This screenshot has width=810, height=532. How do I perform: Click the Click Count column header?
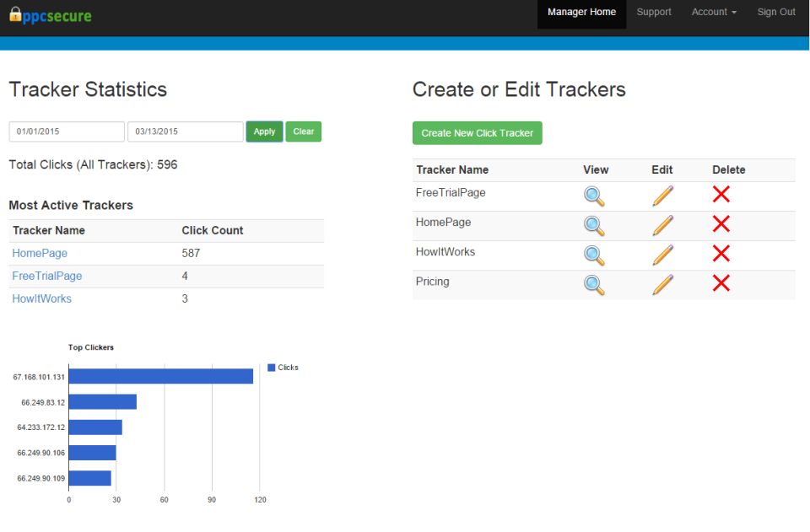213,231
